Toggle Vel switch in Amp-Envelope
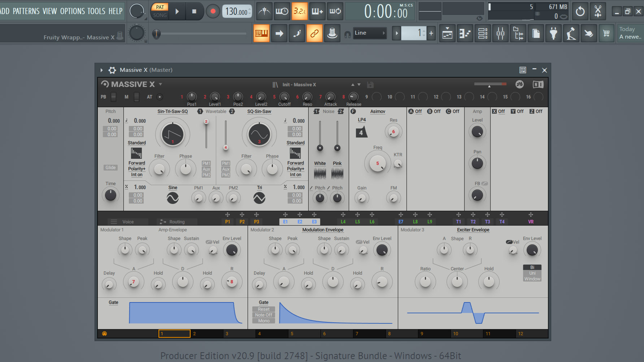 click(209, 242)
